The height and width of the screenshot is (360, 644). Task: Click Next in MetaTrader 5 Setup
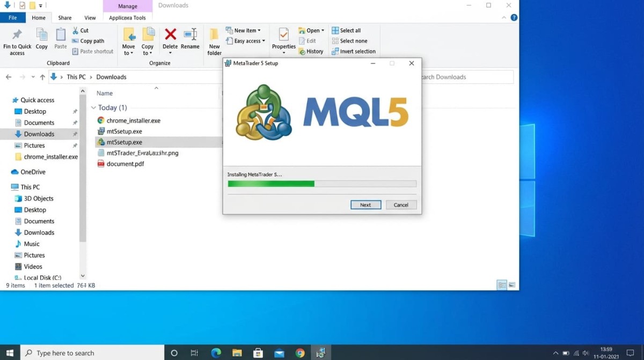(x=365, y=205)
